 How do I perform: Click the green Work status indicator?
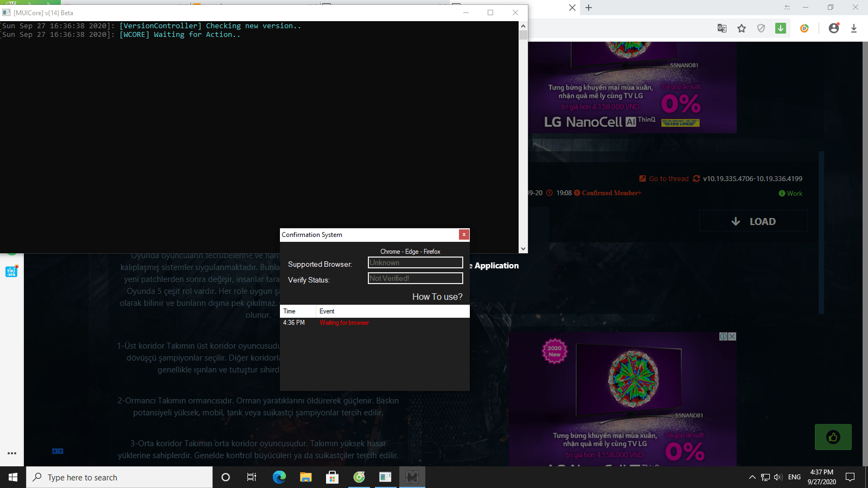[x=790, y=194]
